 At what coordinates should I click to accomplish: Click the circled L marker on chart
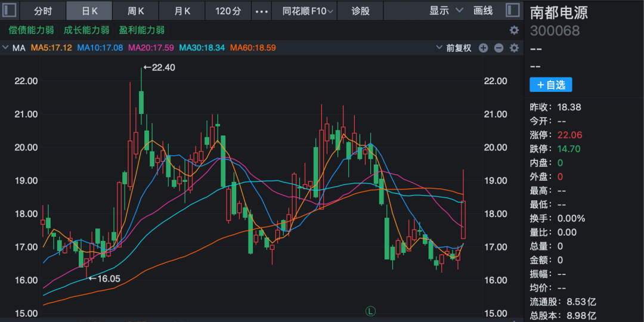[x=370, y=311]
